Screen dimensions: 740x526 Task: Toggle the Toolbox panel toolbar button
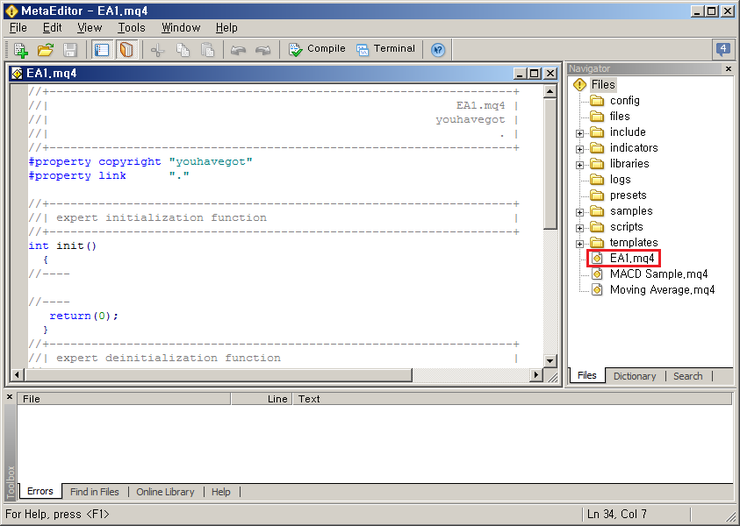coord(126,50)
